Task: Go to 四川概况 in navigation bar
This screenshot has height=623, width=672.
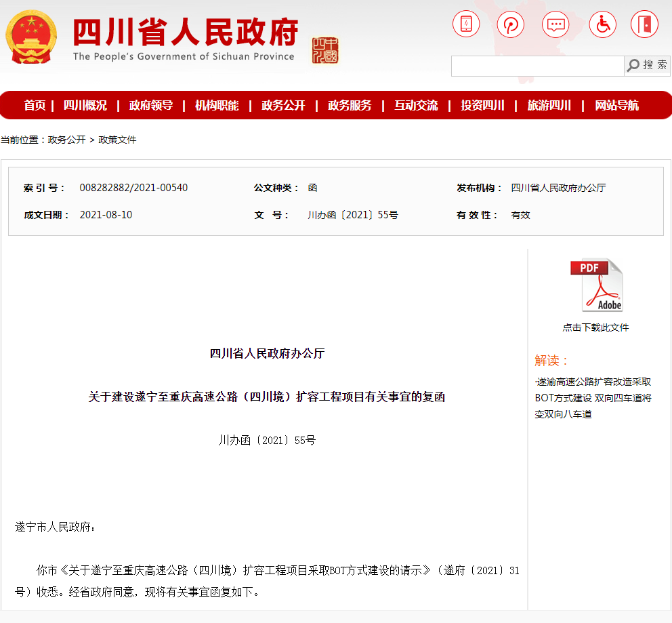Action: (x=85, y=105)
